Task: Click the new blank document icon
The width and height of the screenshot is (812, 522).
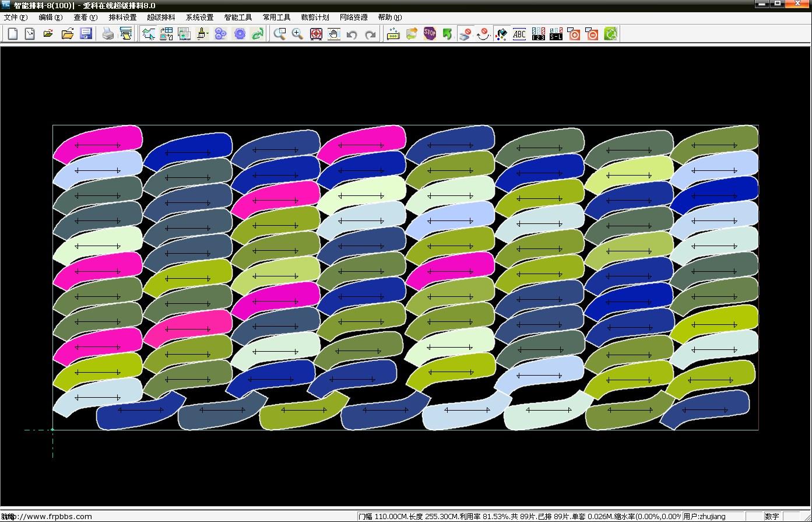Action: (x=12, y=34)
